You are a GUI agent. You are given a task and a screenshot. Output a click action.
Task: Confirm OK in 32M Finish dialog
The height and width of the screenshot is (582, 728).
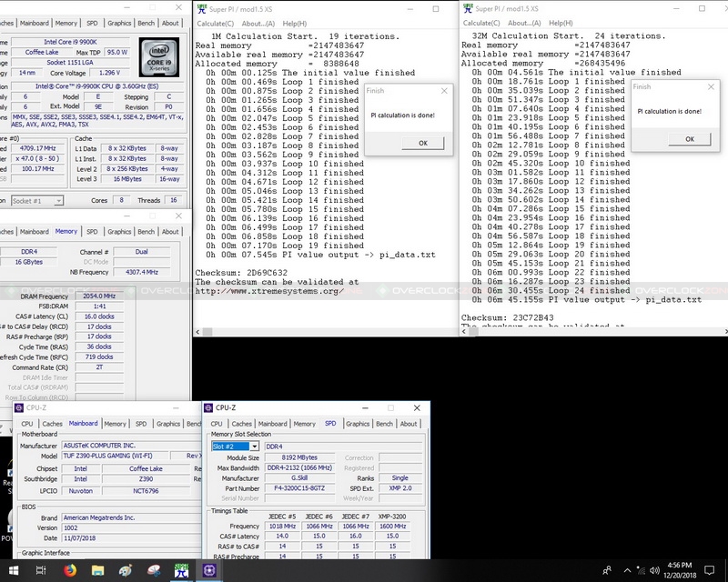(690, 139)
